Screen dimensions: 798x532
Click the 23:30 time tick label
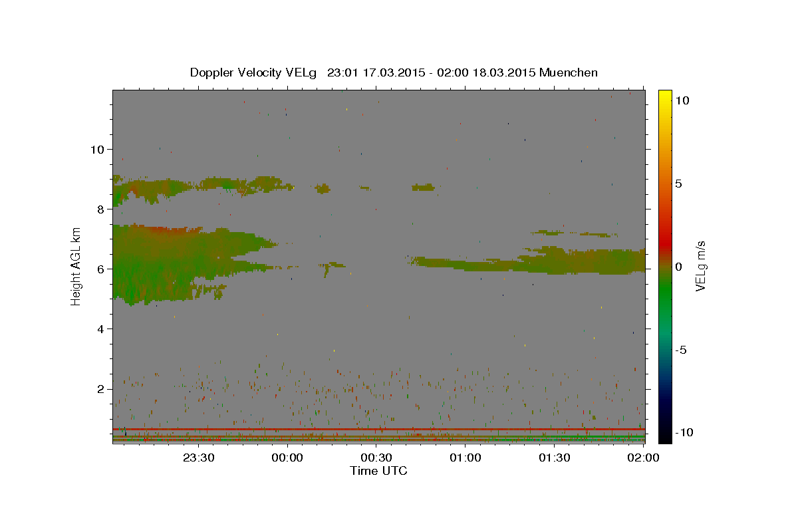coord(198,458)
